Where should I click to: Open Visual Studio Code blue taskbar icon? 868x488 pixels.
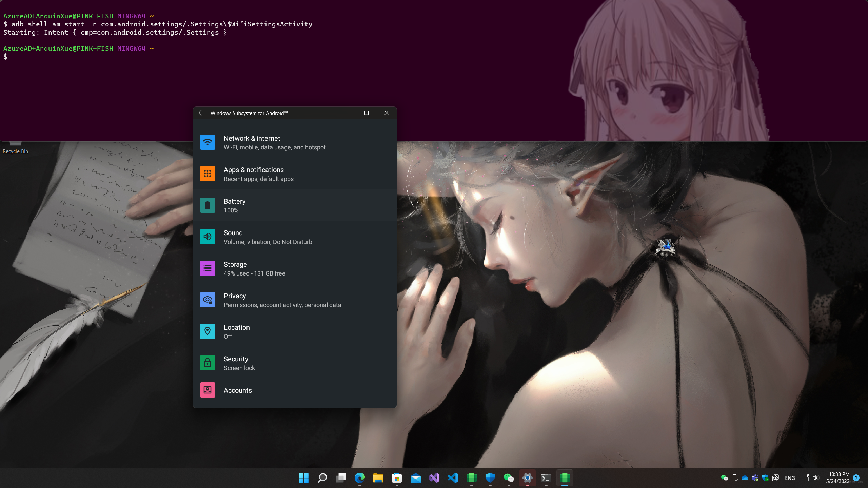click(453, 478)
